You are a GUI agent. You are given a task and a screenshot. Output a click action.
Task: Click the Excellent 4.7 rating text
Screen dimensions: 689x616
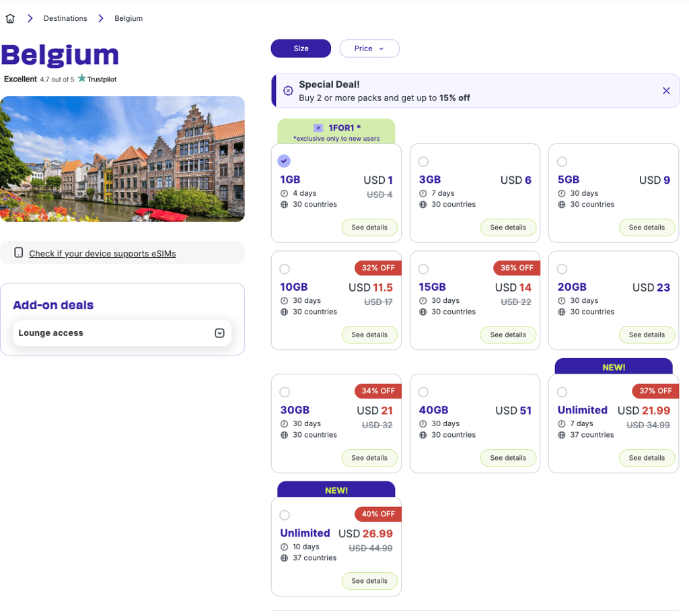39,79
